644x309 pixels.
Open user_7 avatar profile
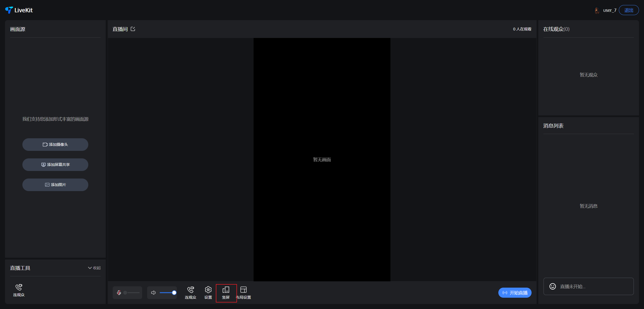(x=597, y=10)
